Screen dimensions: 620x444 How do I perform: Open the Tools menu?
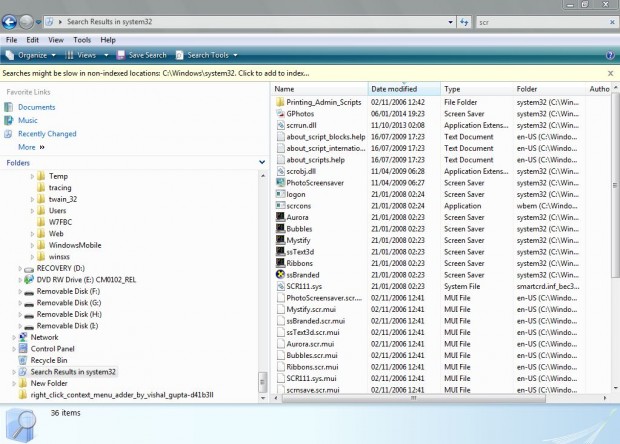coord(82,40)
